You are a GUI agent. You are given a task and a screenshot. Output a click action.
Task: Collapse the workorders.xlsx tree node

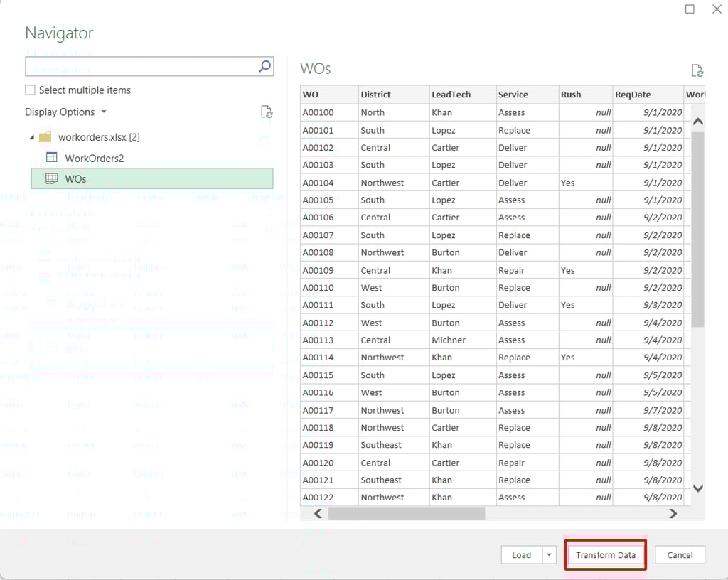[31, 137]
